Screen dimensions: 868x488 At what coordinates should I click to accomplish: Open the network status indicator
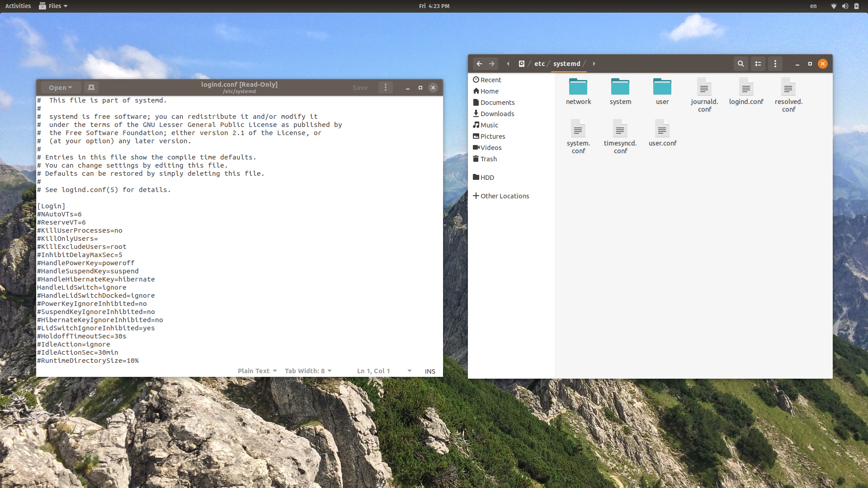(834, 6)
